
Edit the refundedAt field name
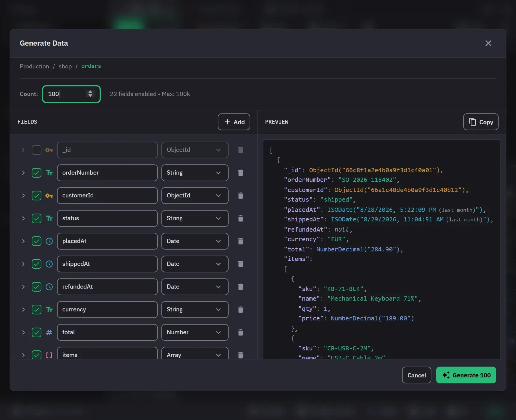[x=107, y=287]
